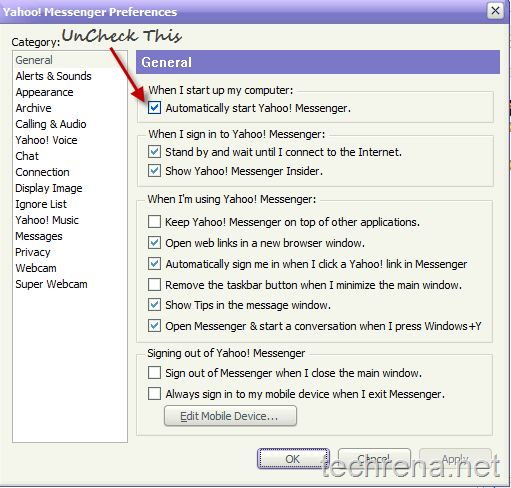Toggle Stand by and wait until I connect
The height and width of the screenshot is (488, 511).
154,152
